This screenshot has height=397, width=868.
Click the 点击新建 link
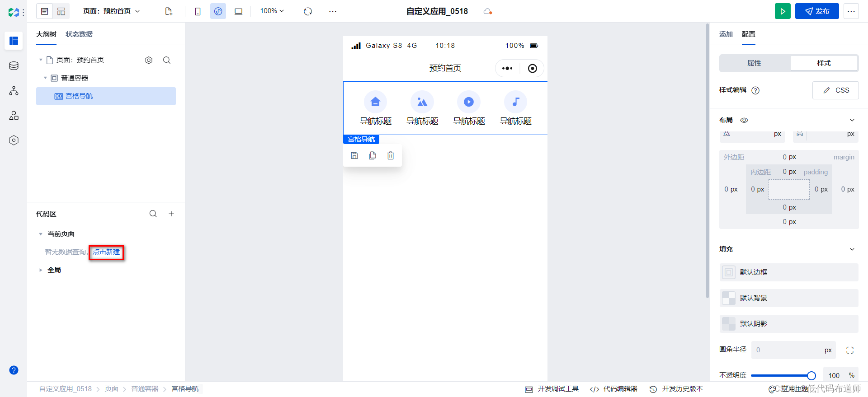tap(106, 252)
